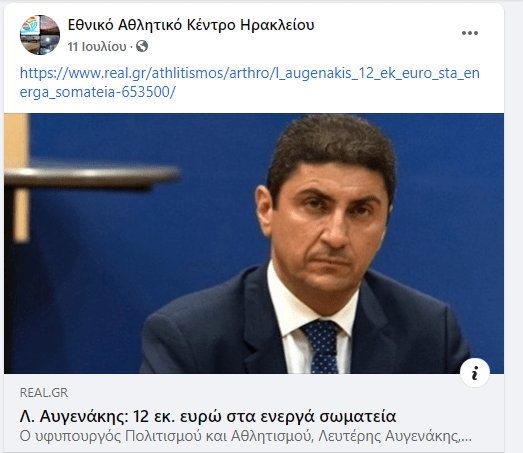Click the gray link preview footer

pos(254,413)
